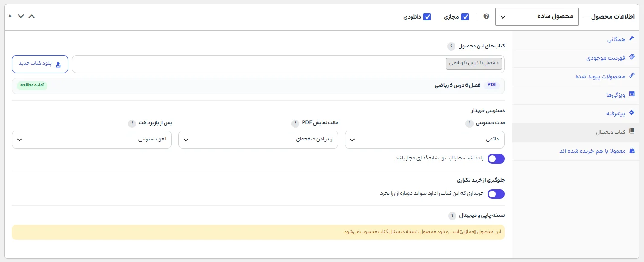This screenshot has width=644, height=262.
Task: Open the فهرست موجودی tab
Action: (x=576, y=58)
